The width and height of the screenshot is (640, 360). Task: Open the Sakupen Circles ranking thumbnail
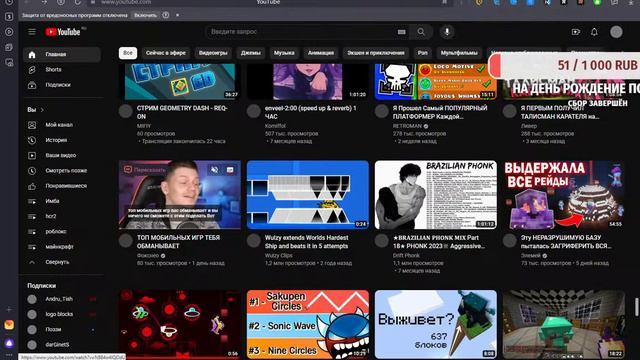[x=308, y=324]
